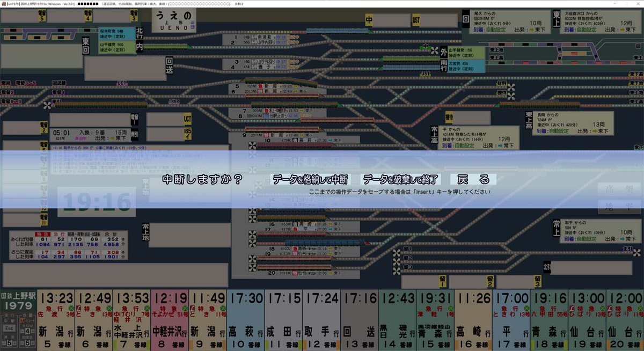Click 戻る to return to the game
Viewport: 644px width, 351px height.
click(x=471, y=180)
